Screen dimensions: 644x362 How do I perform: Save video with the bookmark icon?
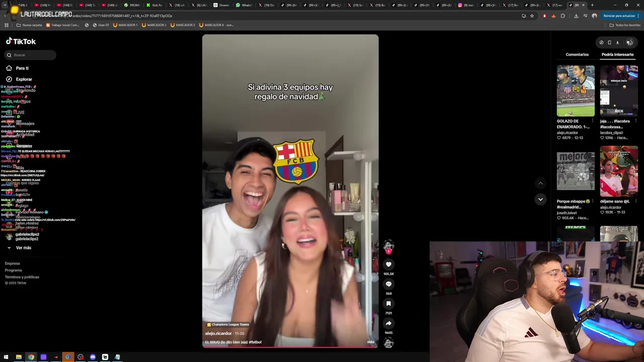[x=388, y=304]
